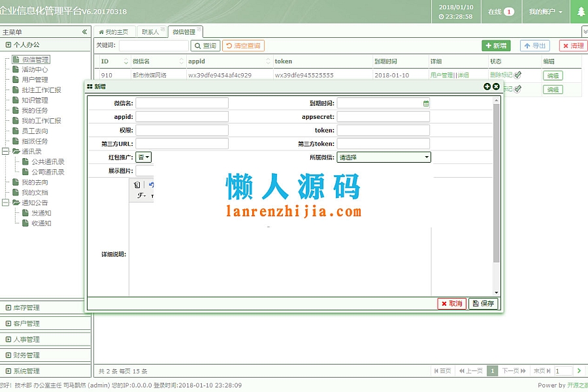Click the 取消 cancel button
Image resolution: width=588 pixels, height=392 pixels.
pos(452,303)
